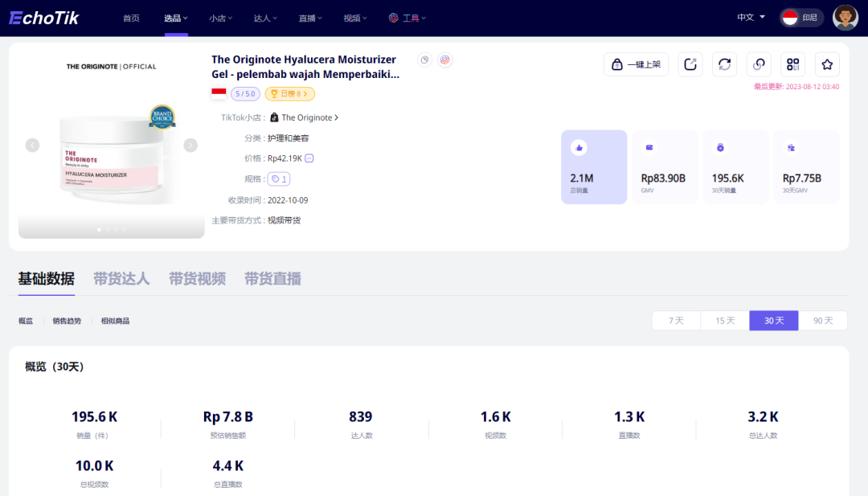Switch to 基础数据 tab
Viewport: 868px width, 496px height.
point(47,278)
